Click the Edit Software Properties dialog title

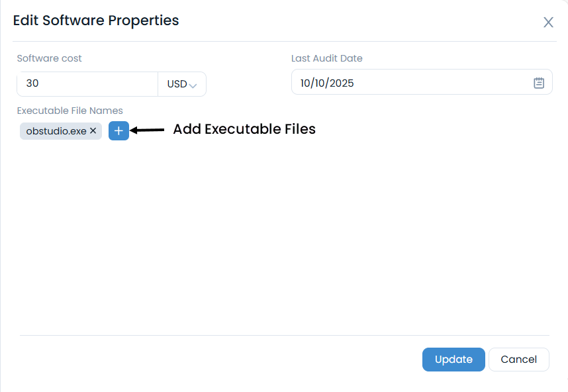coord(95,21)
